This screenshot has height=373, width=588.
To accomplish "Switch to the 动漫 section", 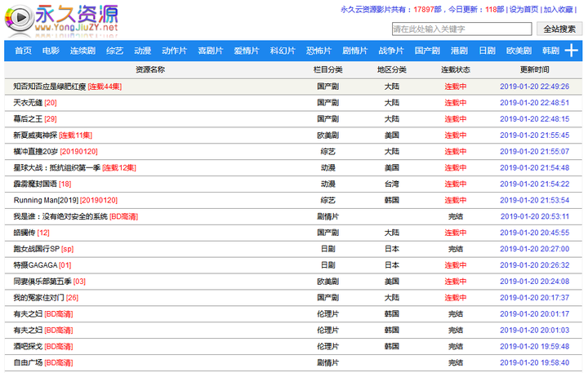I will (143, 51).
